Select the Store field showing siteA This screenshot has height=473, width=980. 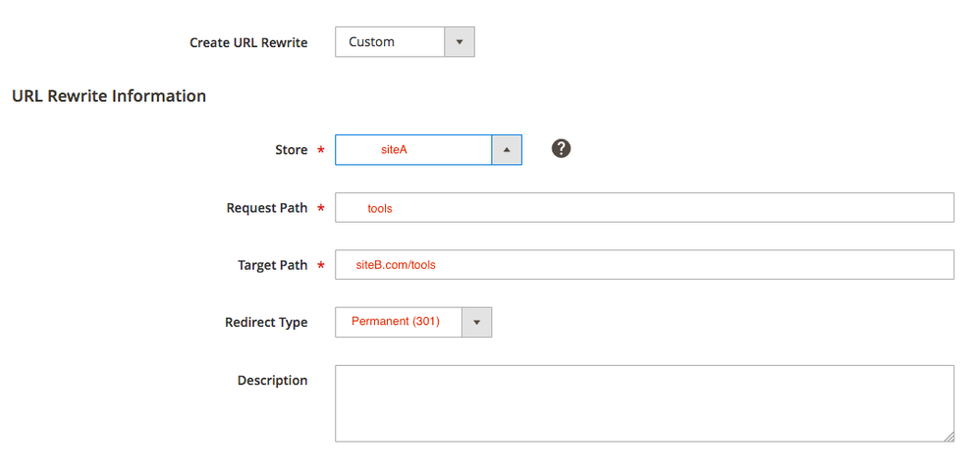point(413,150)
